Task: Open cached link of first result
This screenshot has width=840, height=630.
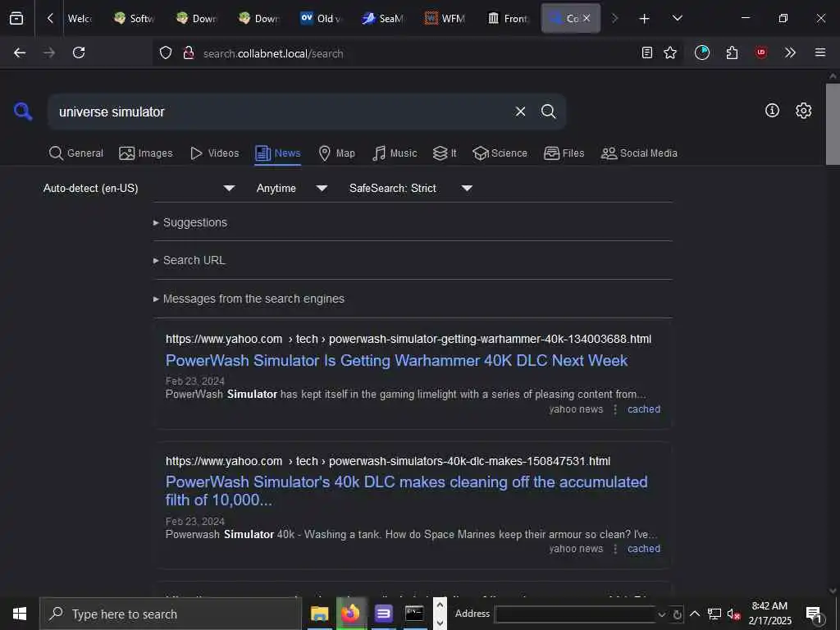Action: [644, 409]
